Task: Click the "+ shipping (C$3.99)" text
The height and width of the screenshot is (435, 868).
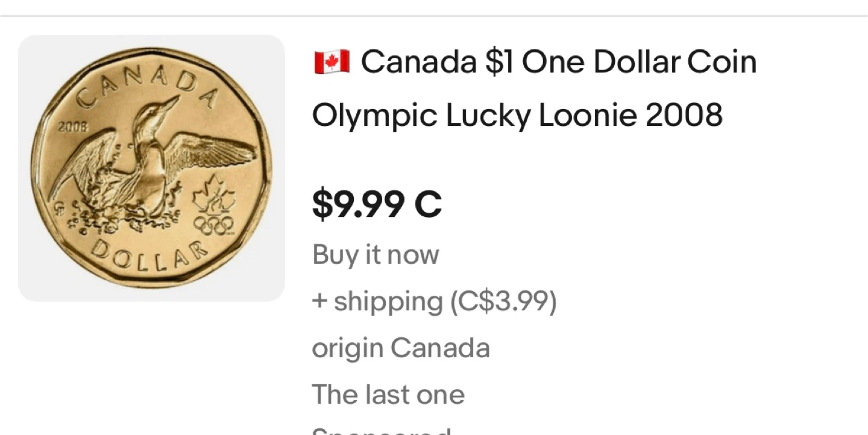Action: pyautogui.click(x=434, y=301)
